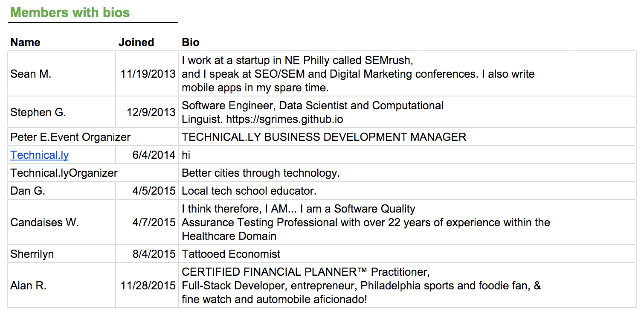Select the Name column header
The image size is (644, 309).
tap(26, 42)
